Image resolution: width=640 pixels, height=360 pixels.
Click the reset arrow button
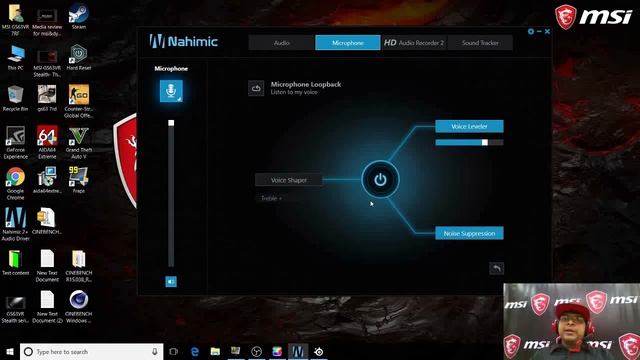(x=496, y=268)
